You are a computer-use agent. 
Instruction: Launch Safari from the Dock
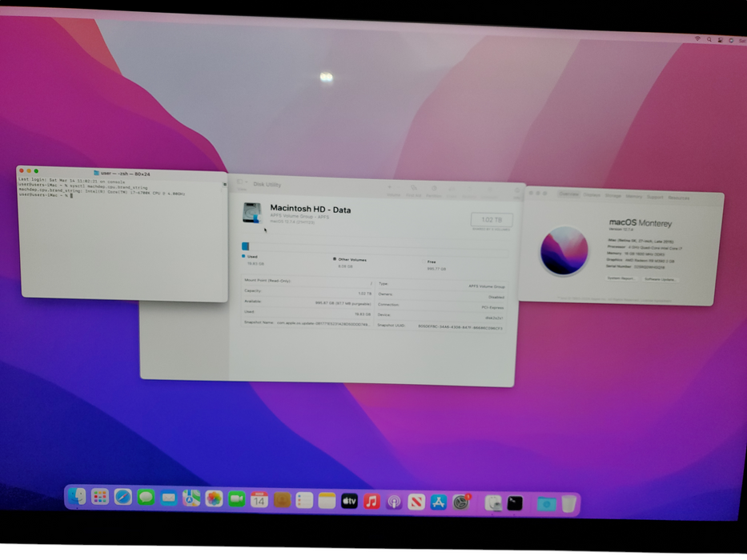coord(123,498)
